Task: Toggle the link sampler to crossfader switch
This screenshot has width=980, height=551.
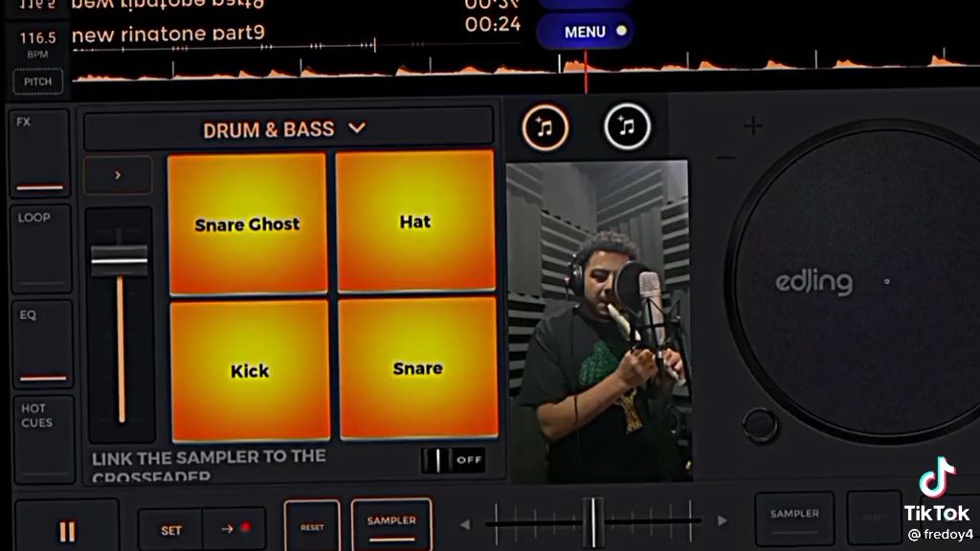Action: (x=453, y=459)
